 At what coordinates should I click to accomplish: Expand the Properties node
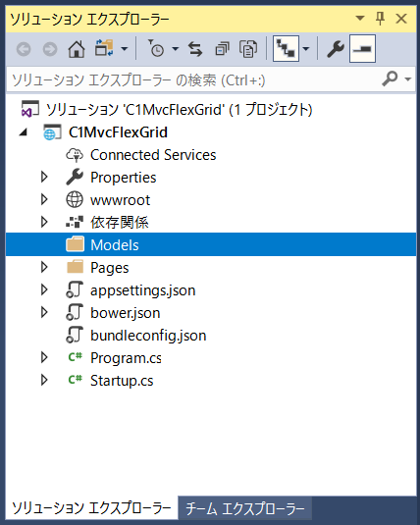point(44,177)
